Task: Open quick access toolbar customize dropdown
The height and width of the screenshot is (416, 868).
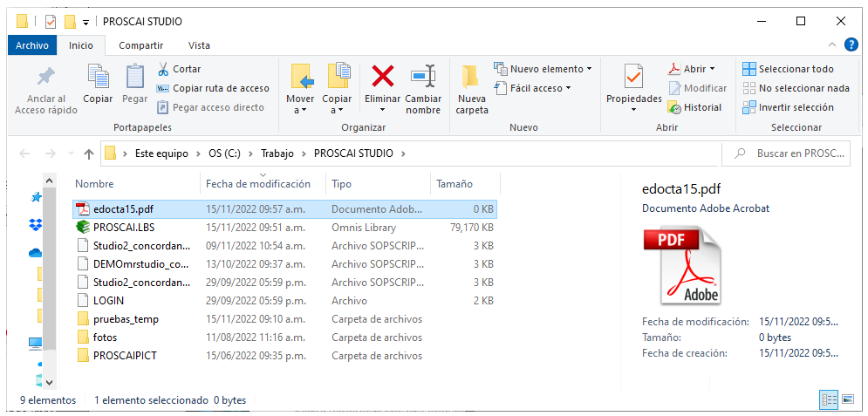Action: tap(85, 23)
